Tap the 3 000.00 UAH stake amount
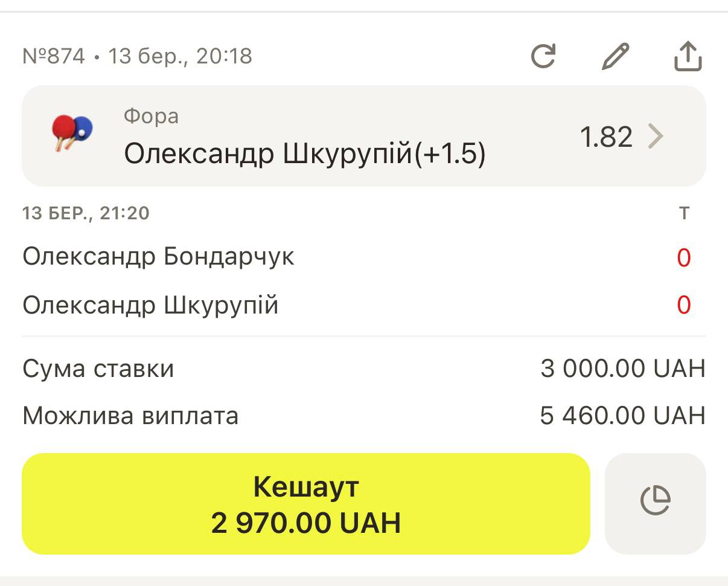 622,369
